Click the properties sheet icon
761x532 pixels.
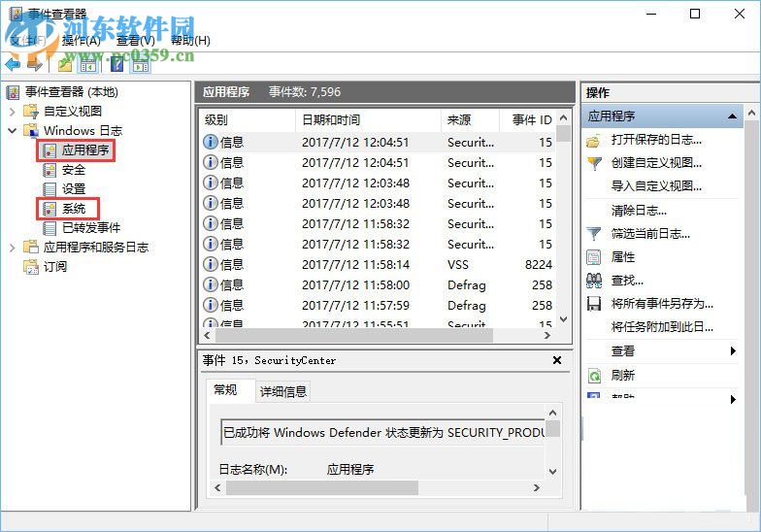coord(594,257)
